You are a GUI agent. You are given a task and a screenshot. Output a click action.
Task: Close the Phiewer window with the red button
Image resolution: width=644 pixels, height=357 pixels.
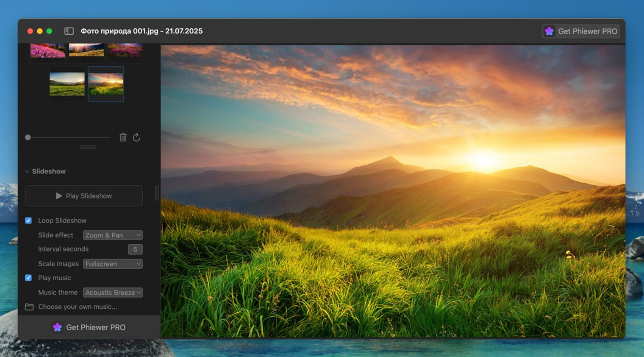click(30, 31)
